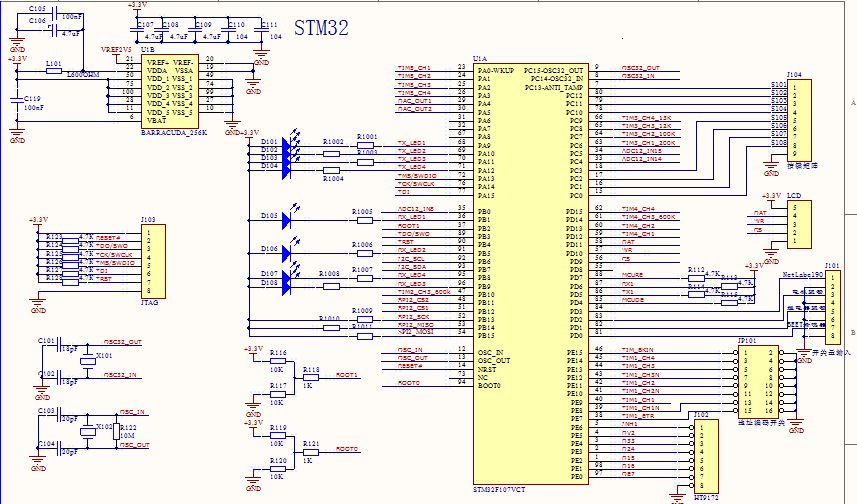This screenshot has width=857, height=504.
Task: Click the D105 LED symbol
Action: pos(286,220)
